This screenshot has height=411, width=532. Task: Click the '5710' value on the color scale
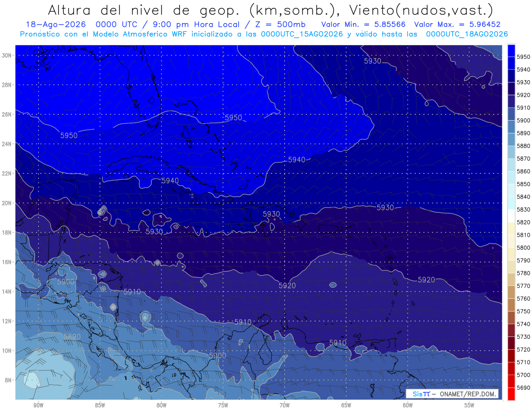pyautogui.click(x=523, y=363)
